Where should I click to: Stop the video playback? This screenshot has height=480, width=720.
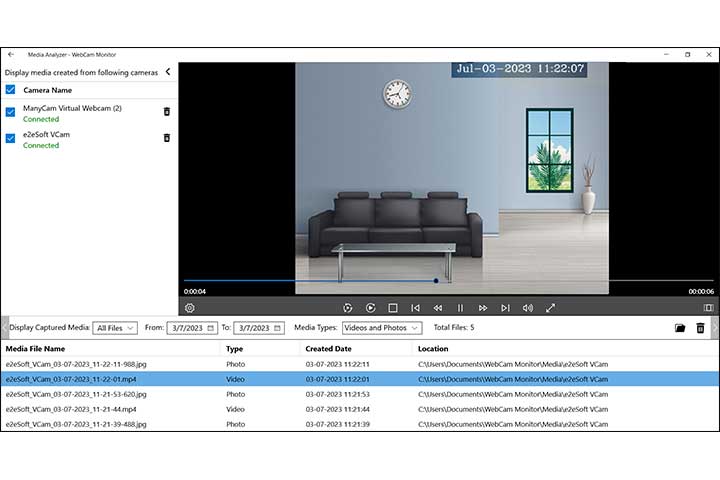click(393, 308)
